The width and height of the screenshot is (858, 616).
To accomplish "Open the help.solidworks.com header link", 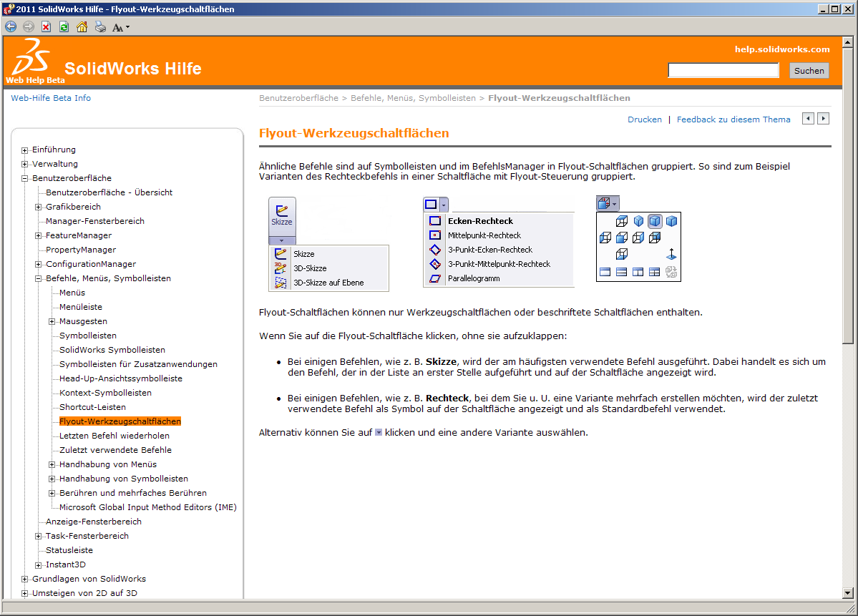I will click(x=782, y=49).
